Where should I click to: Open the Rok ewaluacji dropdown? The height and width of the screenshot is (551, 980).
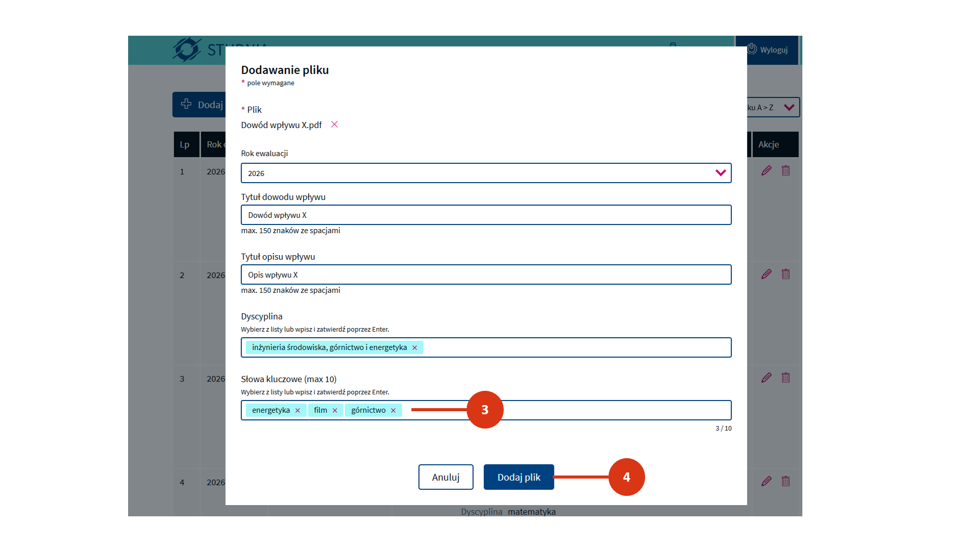(x=485, y=173)
